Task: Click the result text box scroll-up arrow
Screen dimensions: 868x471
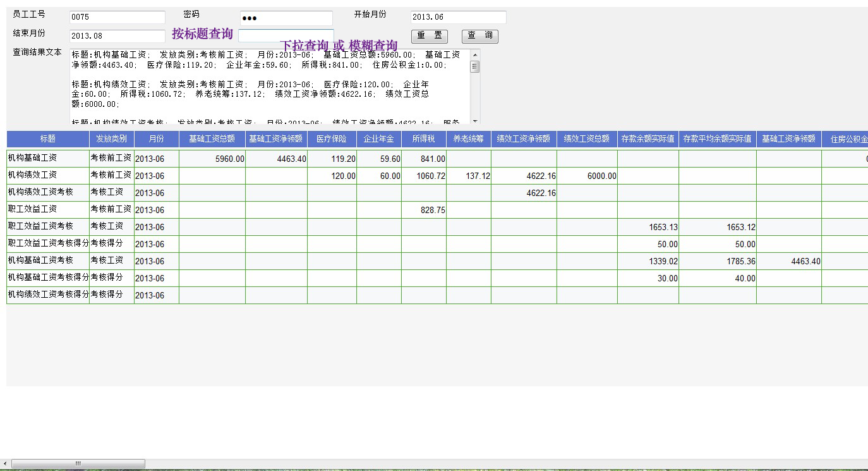Action: pyautogui.click(x=475, y=54)
